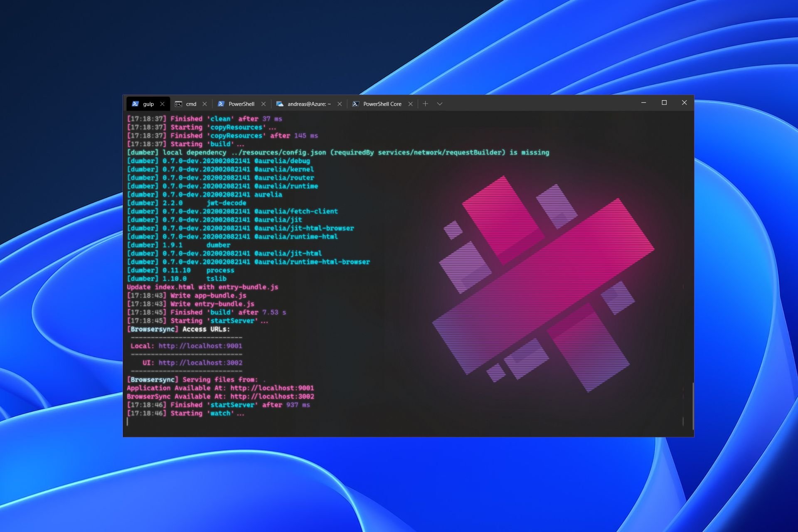Click the "@aurelia/runtime" dependency line
Image resolution: width=798 pixels, height=532 pixels.
[x=222, y=186]
